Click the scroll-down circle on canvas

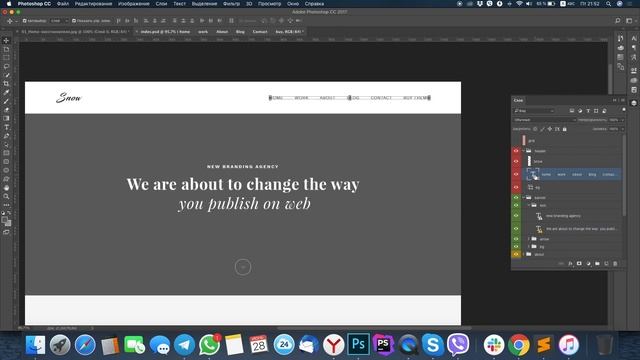243,267
